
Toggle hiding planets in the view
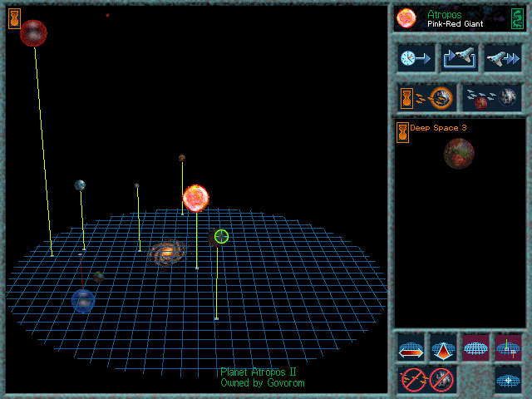pos(441,379)
